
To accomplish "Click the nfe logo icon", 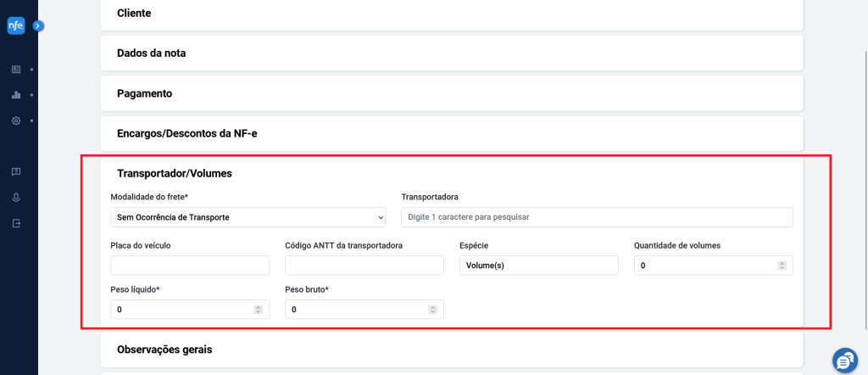I will (x=16, y=25).
